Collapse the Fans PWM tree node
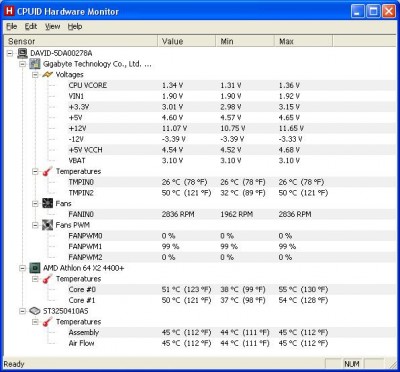This screenshot has height=372, width=400. 35,225
